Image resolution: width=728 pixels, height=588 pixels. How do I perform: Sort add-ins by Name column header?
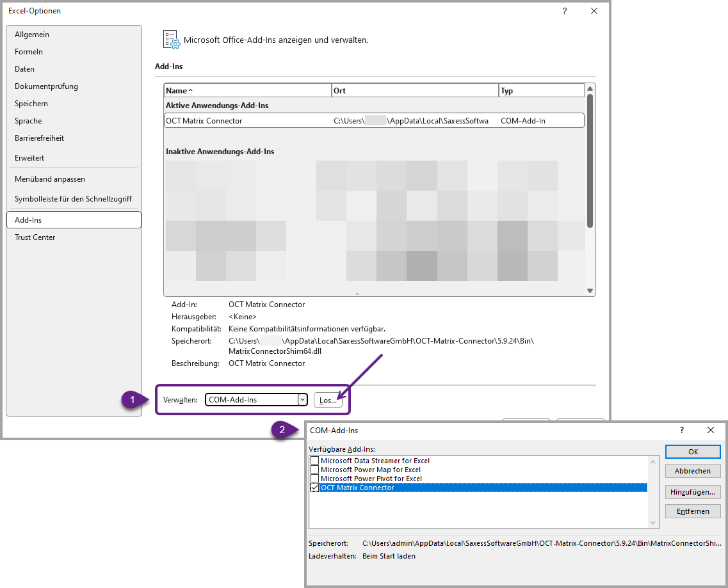pos(247,91)
